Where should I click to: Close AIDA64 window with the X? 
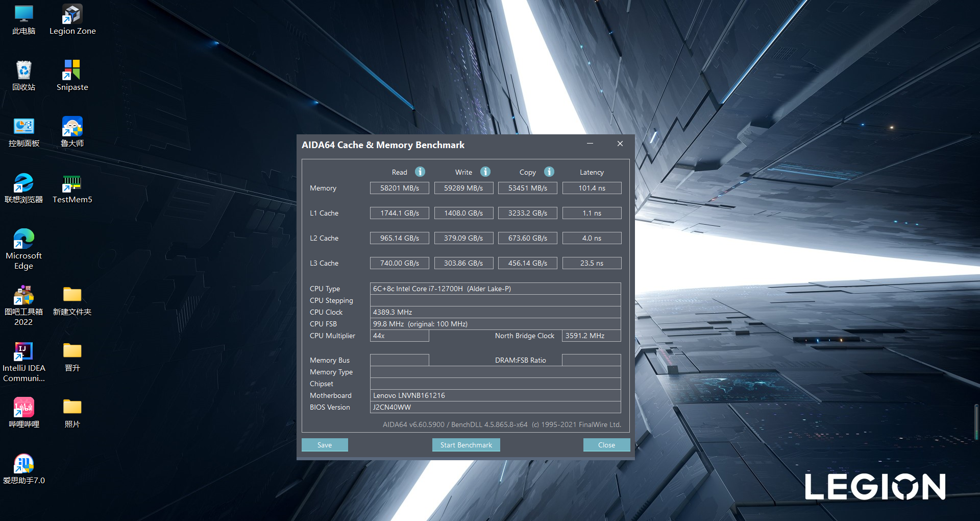[620, 144]
